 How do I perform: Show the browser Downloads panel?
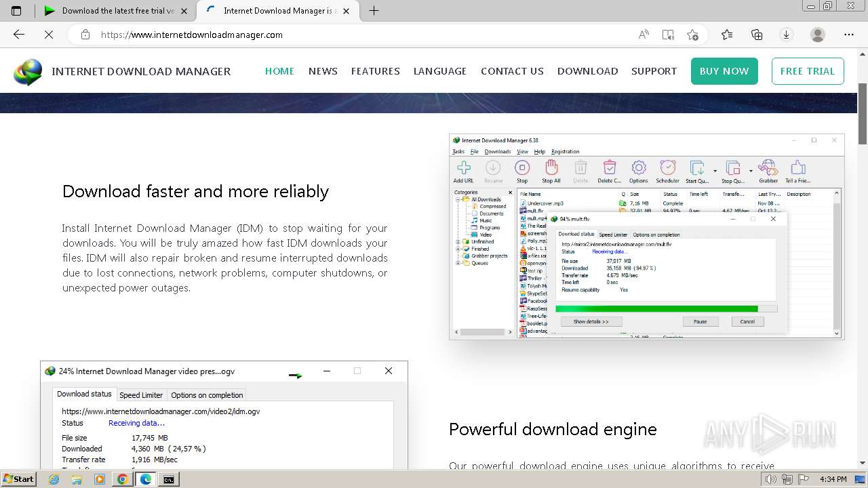pos(787,35)
